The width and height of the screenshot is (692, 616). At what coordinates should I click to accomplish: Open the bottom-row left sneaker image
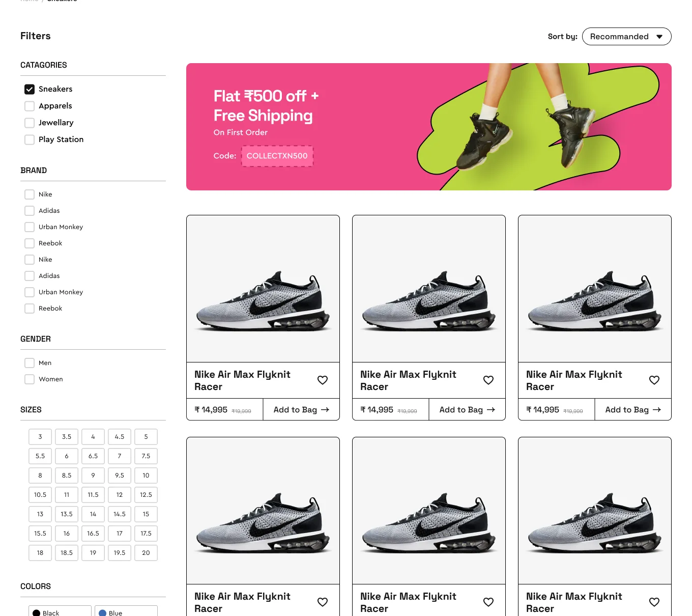click(263, 511)
